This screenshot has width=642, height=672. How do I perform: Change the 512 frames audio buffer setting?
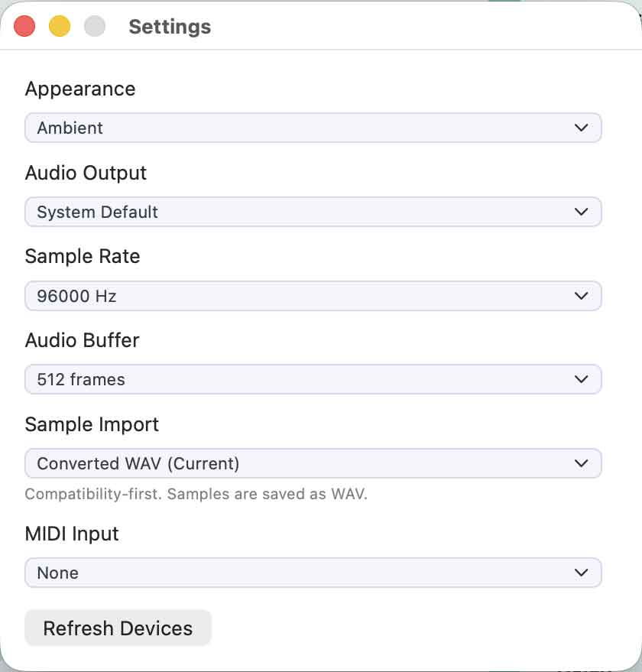point(306,379)
